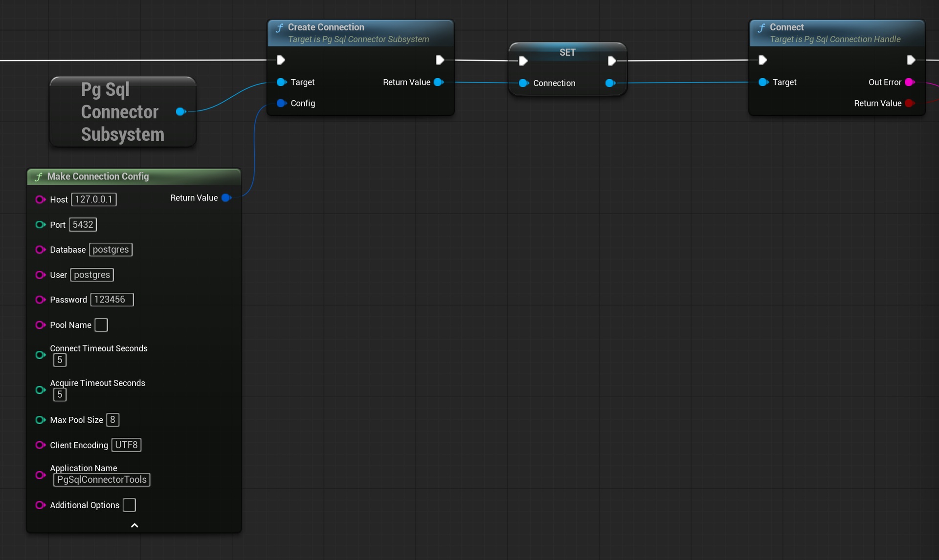Edit the User field value postgres
939x560 pixels.
pyautogui.click(x=92, y=275)
